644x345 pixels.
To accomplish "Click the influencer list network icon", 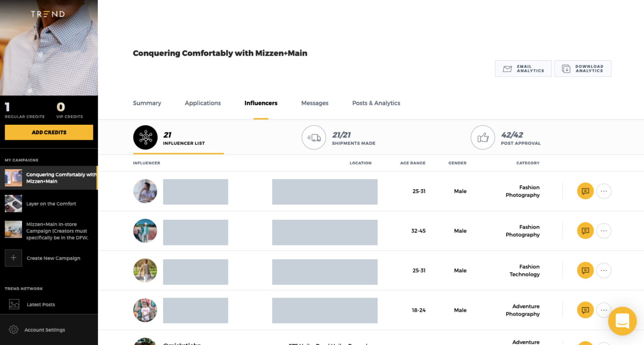I will [x=146, y=137].
